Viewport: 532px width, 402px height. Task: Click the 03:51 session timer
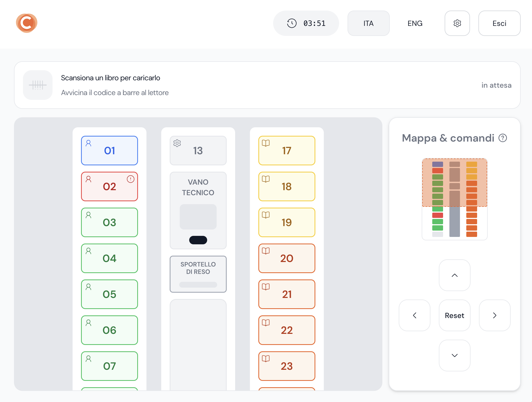(306, 23)
